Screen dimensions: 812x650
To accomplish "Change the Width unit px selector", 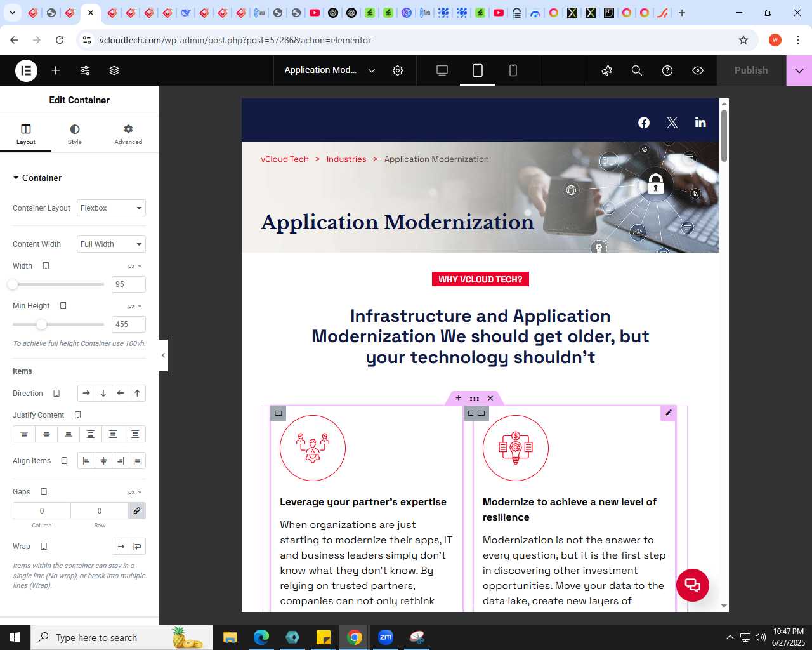I will [x=135, y=266].
